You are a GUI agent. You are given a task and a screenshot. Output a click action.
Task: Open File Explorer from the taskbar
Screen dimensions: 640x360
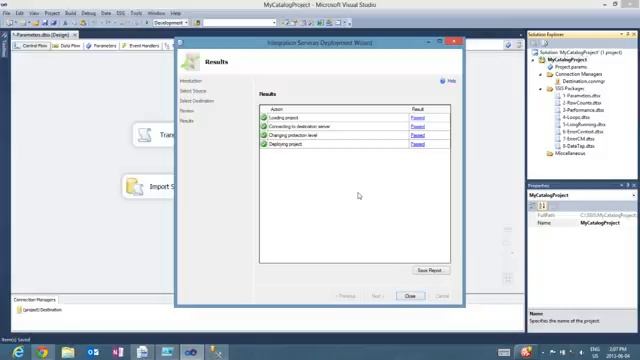68,352
